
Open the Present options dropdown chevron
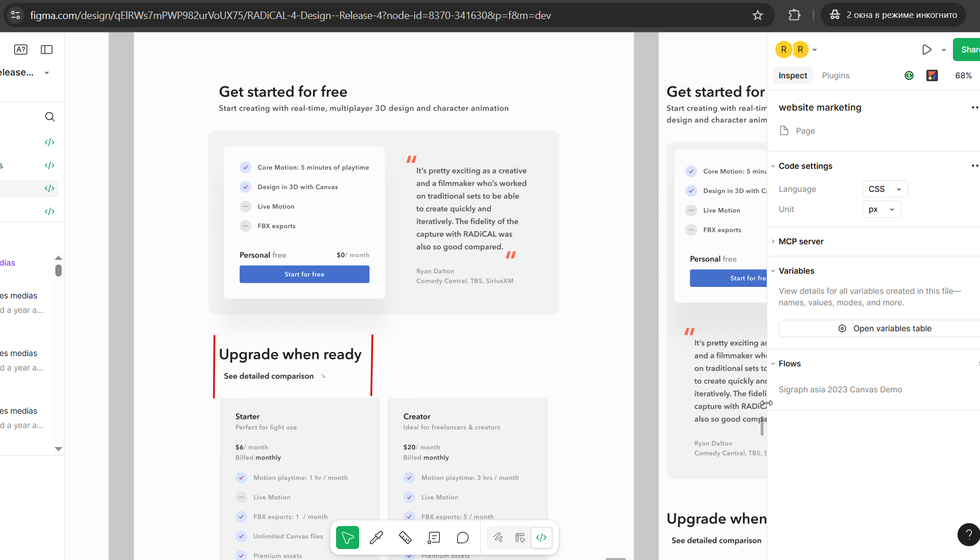coord(944,50)
